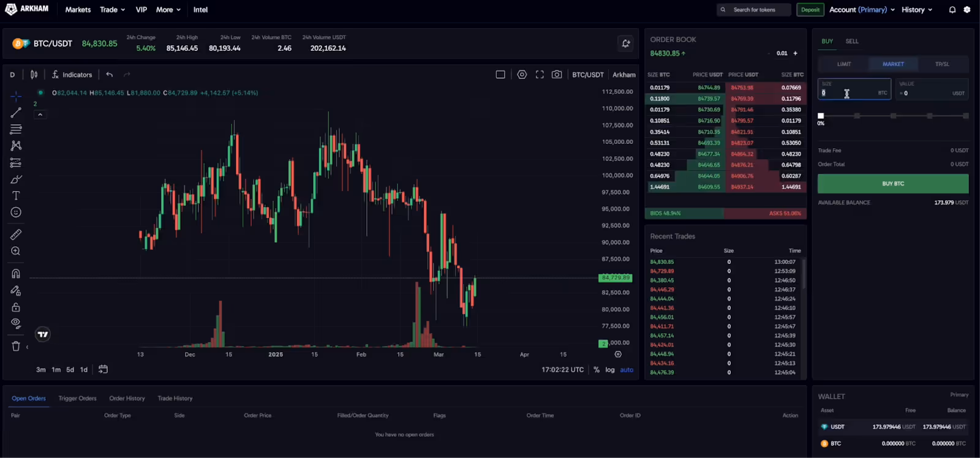
Task: Open the VIP page
Action: 141,10
